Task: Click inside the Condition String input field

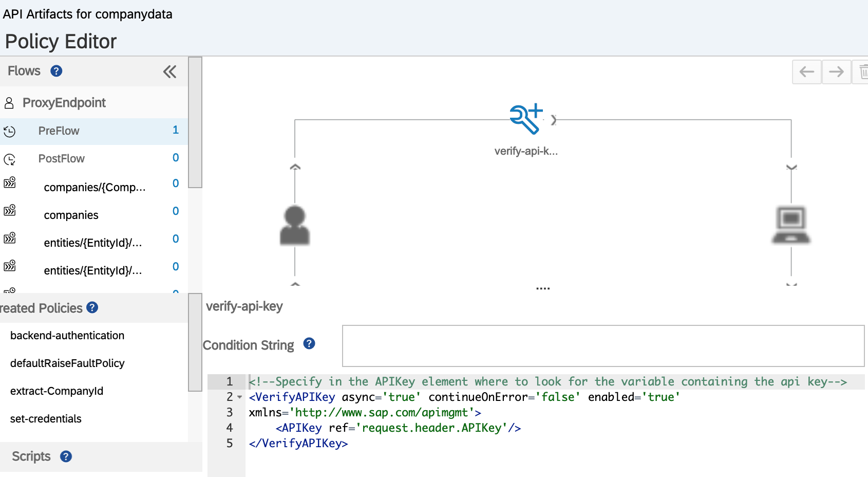Action: (x=603, y=345)
